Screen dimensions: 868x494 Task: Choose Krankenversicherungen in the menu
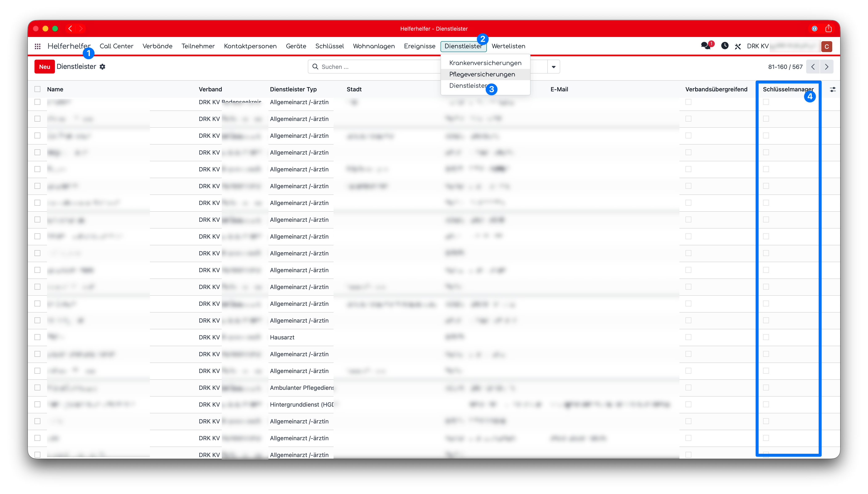(485, 63)
